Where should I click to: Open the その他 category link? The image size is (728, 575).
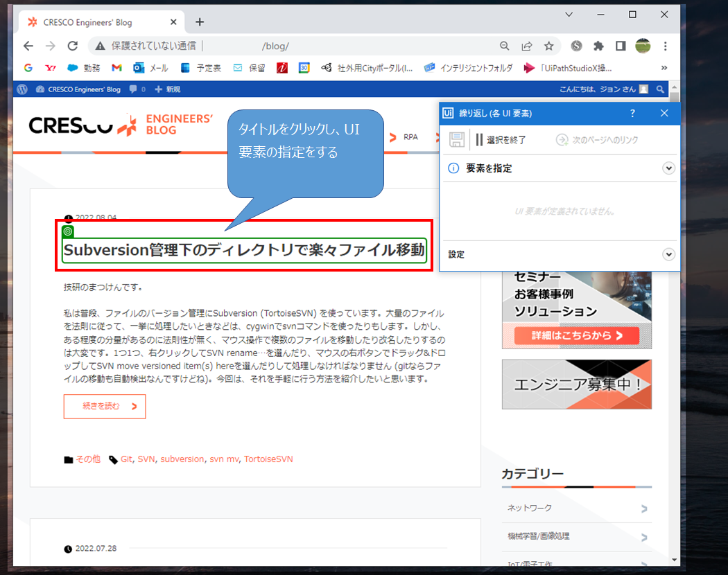88,459
